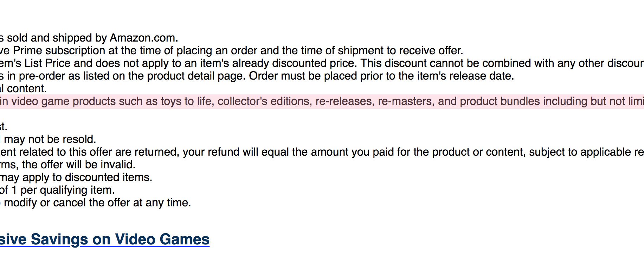Click the phrase 'toys to life'
644x262 pixels.
pyautogui.click(x=187, y=101)
